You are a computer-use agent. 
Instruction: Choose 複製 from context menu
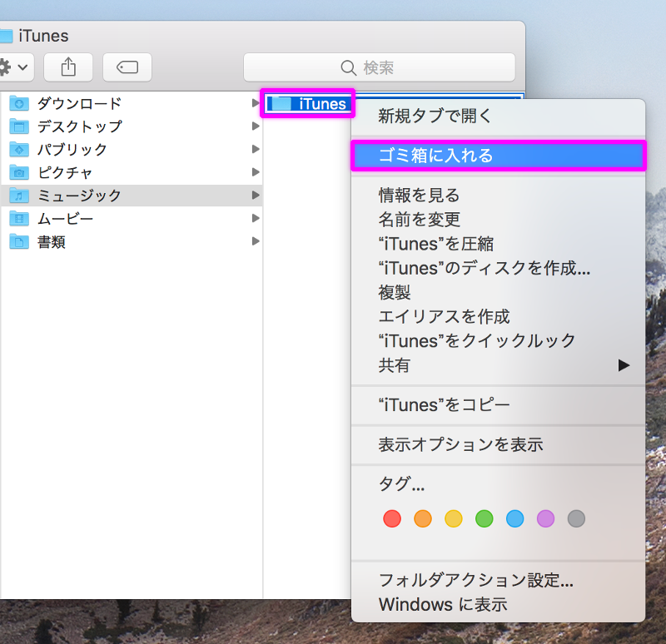tap(498, 292)
